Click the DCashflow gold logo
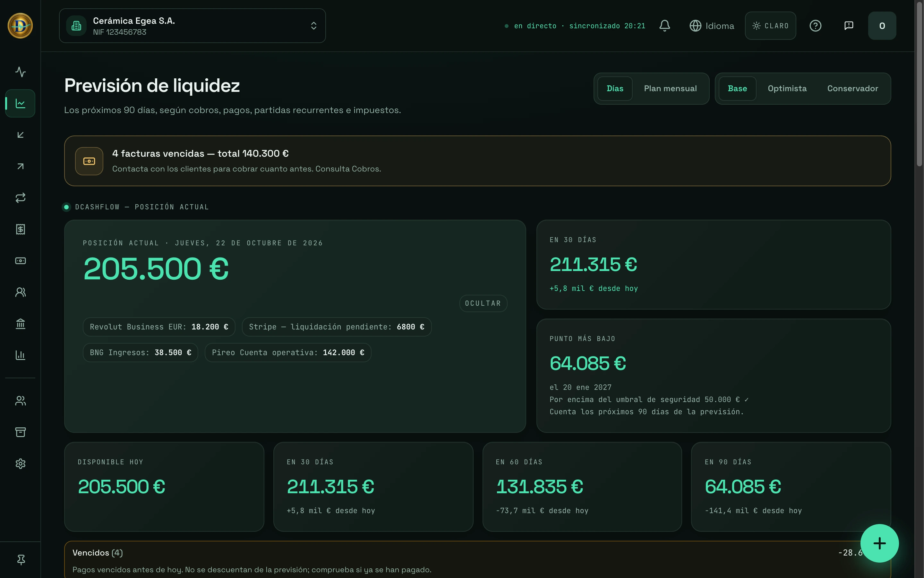 (20, 26)
